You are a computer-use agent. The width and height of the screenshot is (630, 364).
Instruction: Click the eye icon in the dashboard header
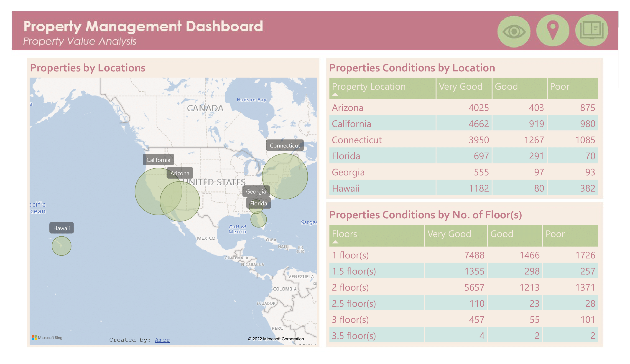tap(514, 31)
